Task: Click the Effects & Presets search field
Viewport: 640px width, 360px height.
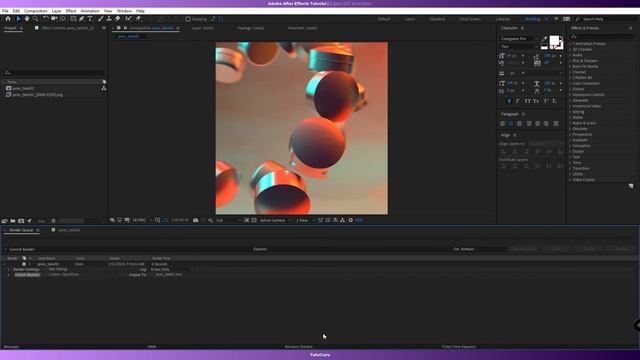Action: pyautogui.click(x=602, y=37)
